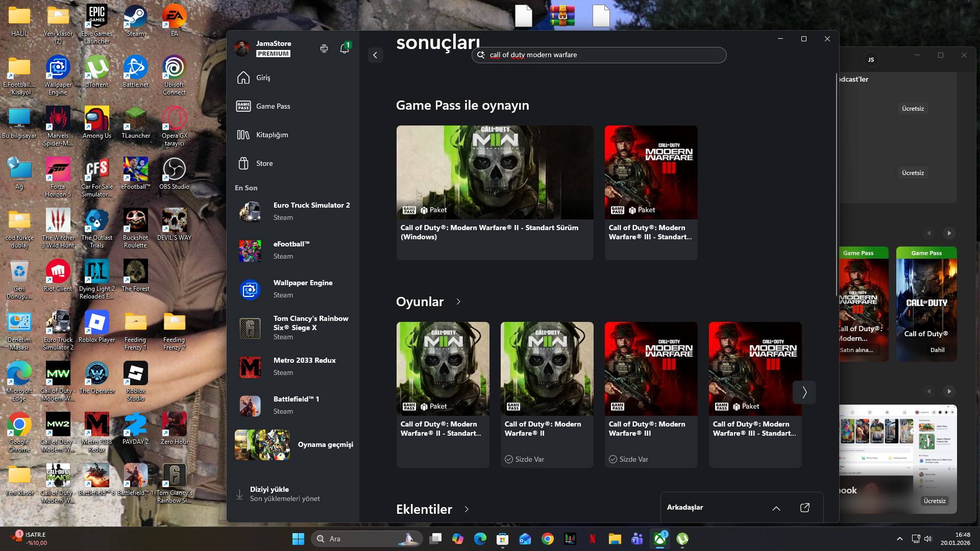Select eFootball in the En Son list

click(x=293, y=250)
